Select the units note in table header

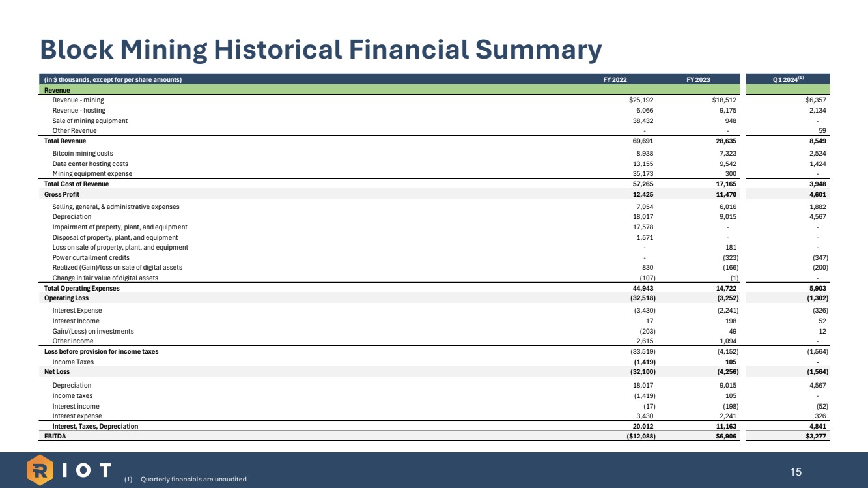[x=112, y=79]
